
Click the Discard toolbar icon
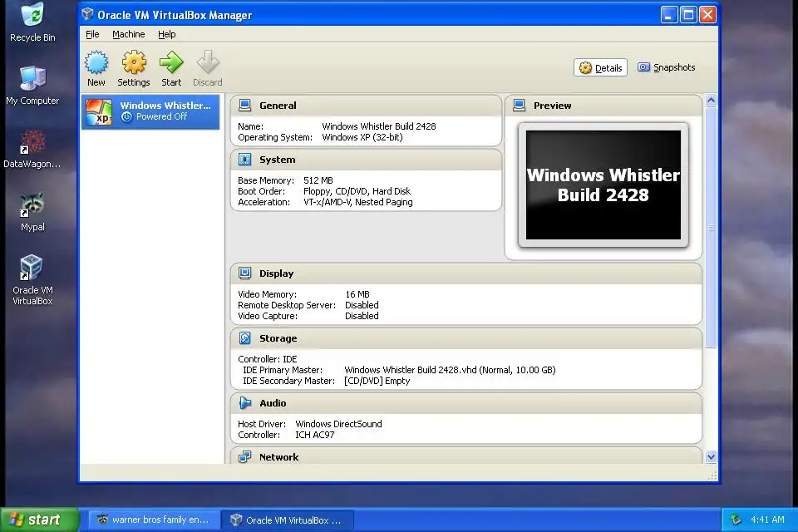[208, 62]
